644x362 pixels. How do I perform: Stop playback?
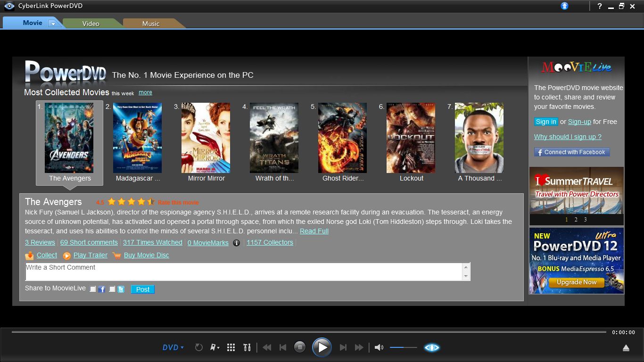point(300,347)
